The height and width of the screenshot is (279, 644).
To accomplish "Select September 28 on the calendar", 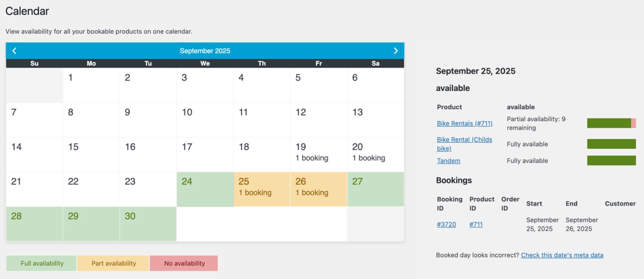I will (34, 224).
